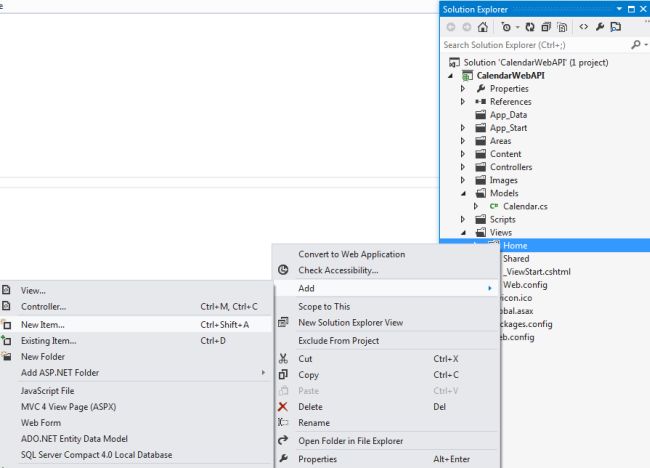Image resolution: width=650 pixels, height=468 pixels.
Task: Toggle Show All Files icon
Action: (562, 27)
